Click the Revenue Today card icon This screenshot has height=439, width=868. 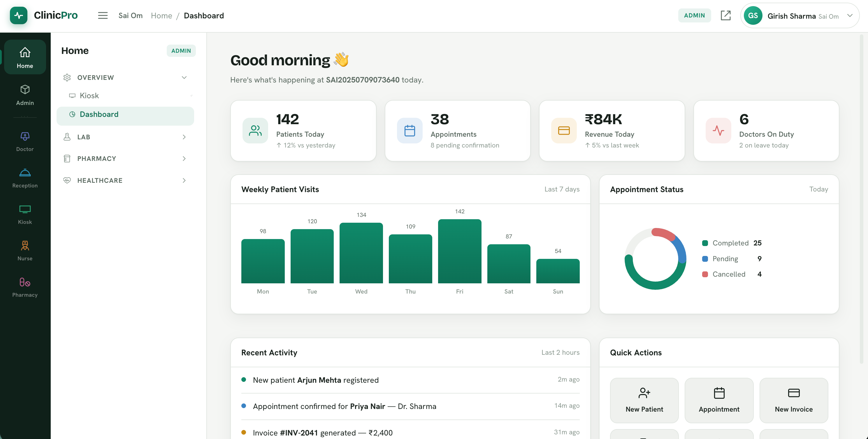(564, 130)
